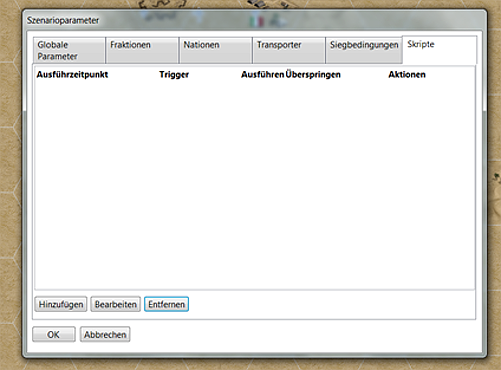Screen dimensions: 501x370
Task: Click the empty script list area
Action: point(255,183)
